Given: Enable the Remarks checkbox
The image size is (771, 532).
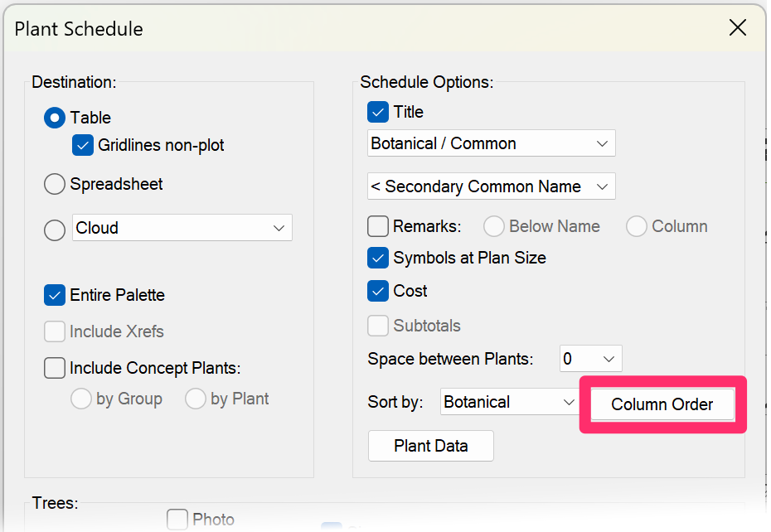Looking at the screenshot, I should [377, 225].
